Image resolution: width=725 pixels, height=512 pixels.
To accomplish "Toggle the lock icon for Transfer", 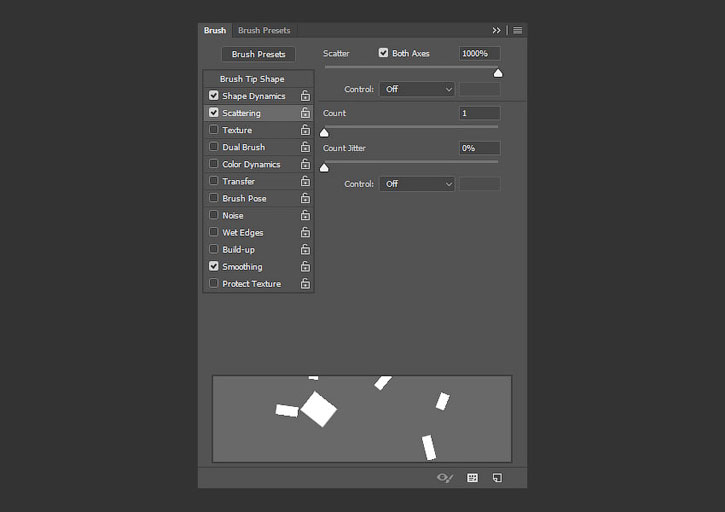I will 305,181.
